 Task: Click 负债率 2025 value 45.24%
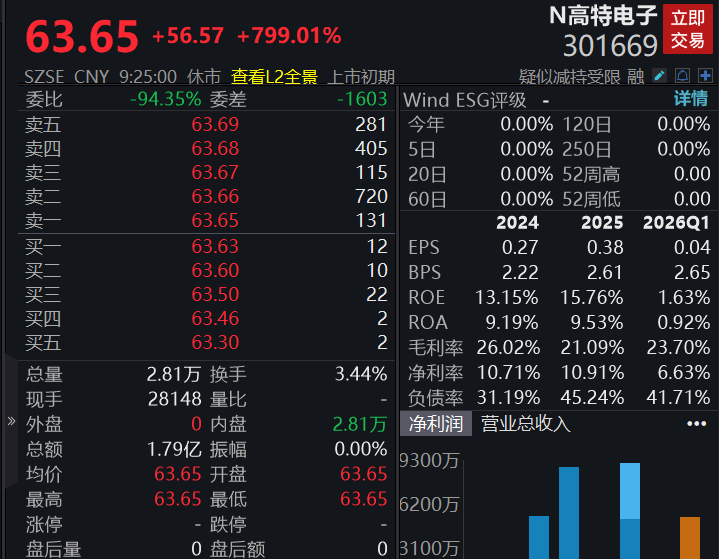click(592, 398)
